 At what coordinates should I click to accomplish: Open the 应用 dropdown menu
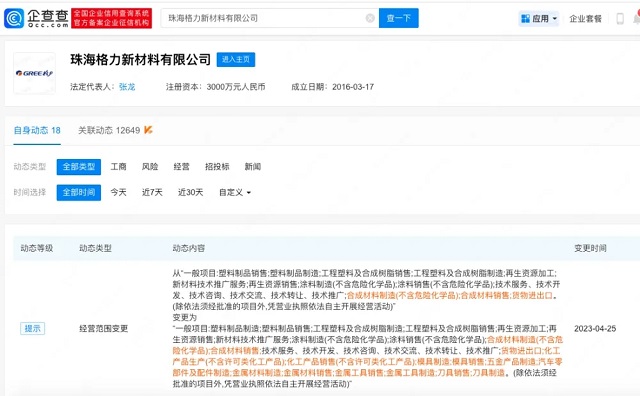[x=539, y=19]
